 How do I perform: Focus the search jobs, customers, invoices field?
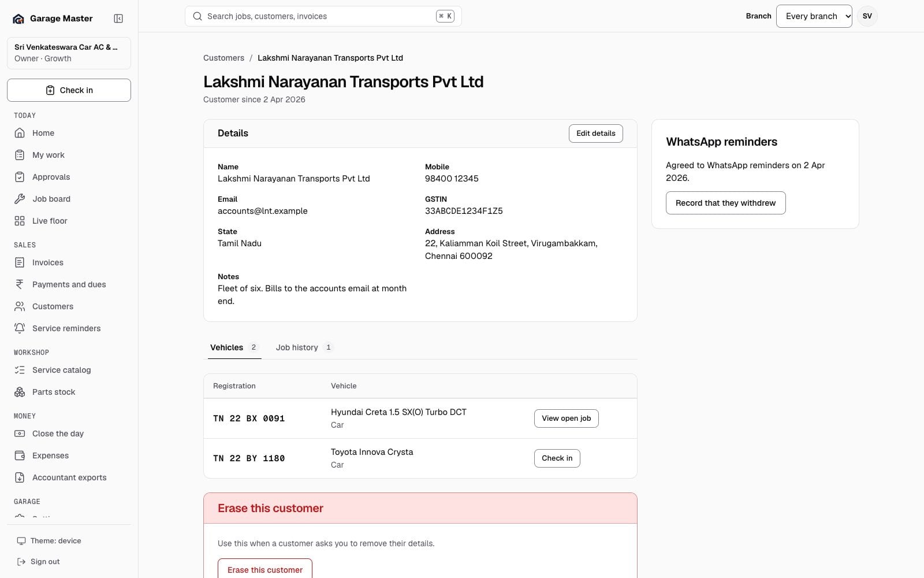point(323,16)
